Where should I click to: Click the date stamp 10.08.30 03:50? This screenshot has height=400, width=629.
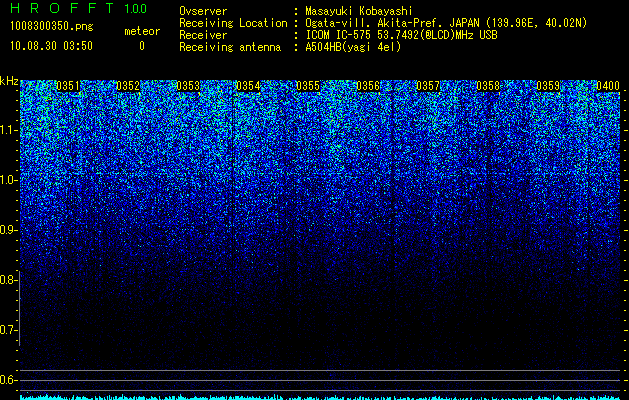(x=52, y=46)
